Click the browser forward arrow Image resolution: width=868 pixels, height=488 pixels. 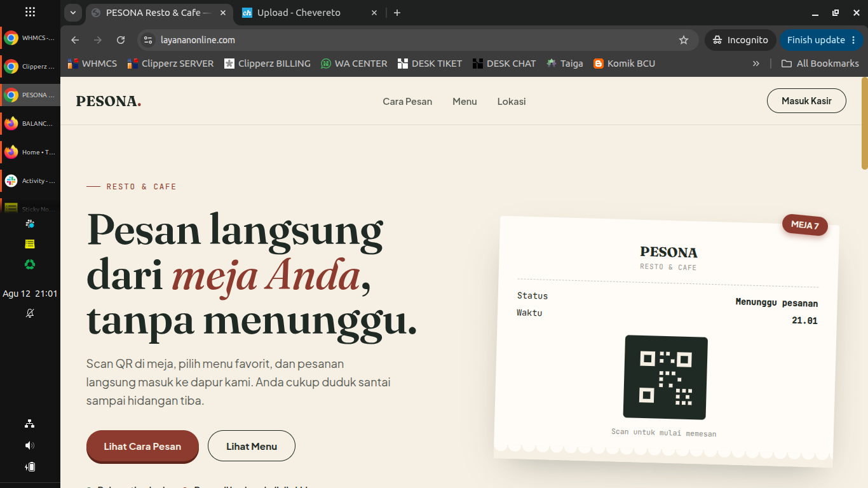[x=98, y=40]
